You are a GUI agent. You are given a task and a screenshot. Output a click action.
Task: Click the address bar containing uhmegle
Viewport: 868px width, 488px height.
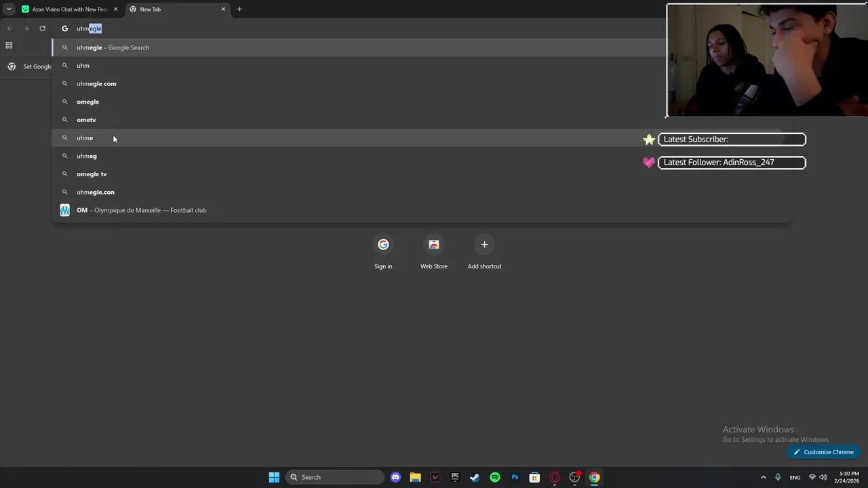pyautogui.click(x=359, y=28)
